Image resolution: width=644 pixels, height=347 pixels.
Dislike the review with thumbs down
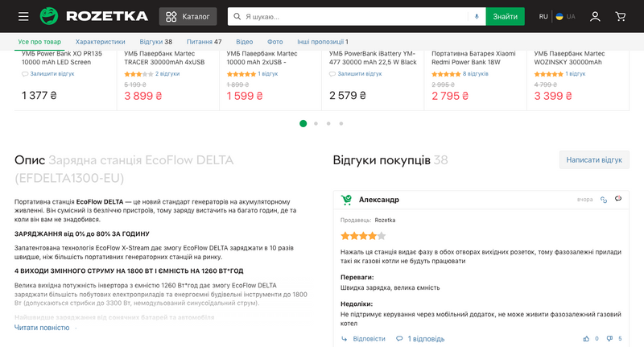(609, 339)
